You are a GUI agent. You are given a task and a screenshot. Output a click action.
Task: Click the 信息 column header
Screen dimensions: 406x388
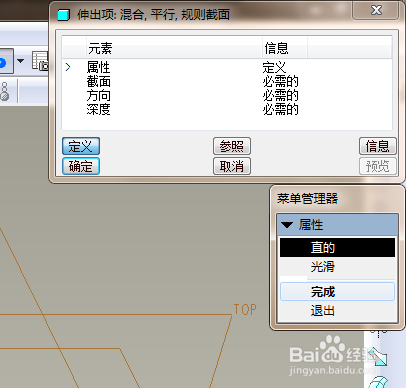[284, 48]
